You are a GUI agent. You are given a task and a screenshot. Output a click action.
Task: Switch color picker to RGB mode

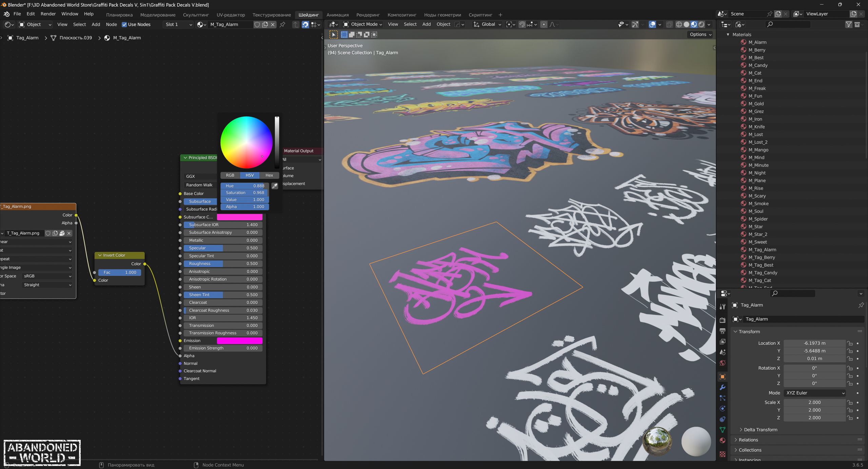tap(230, 175)
